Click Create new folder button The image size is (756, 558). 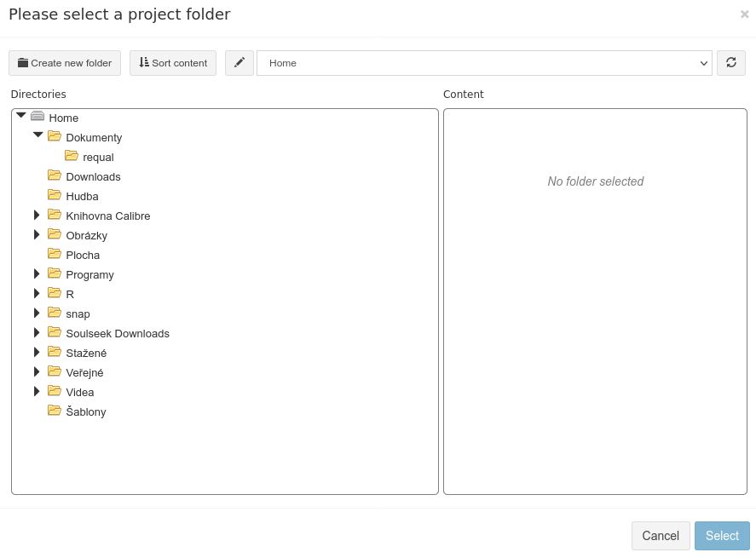65,63
